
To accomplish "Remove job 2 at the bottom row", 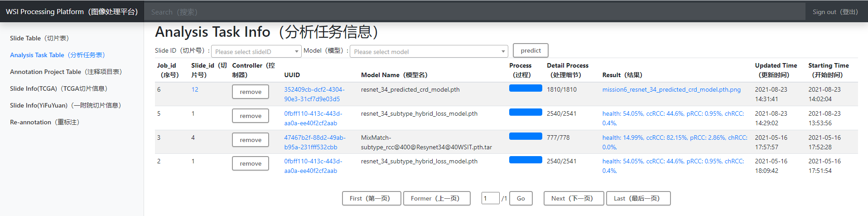I will click(251, 163).
